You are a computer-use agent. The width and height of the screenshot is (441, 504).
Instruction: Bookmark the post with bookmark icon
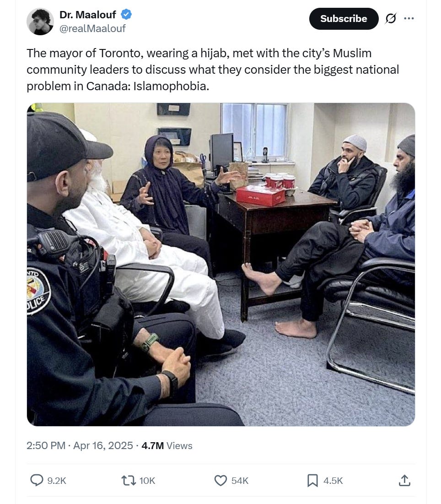[312, 481]
